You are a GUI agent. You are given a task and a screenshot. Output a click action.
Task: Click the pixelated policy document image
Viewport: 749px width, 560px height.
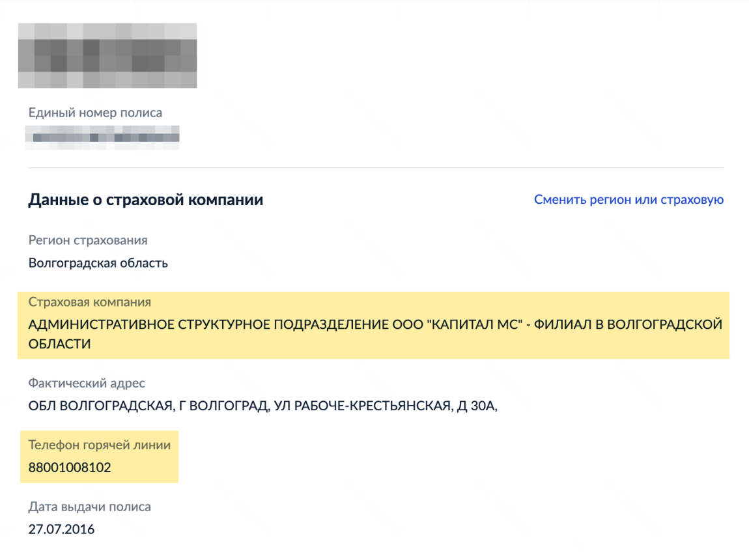click(107, 55)
